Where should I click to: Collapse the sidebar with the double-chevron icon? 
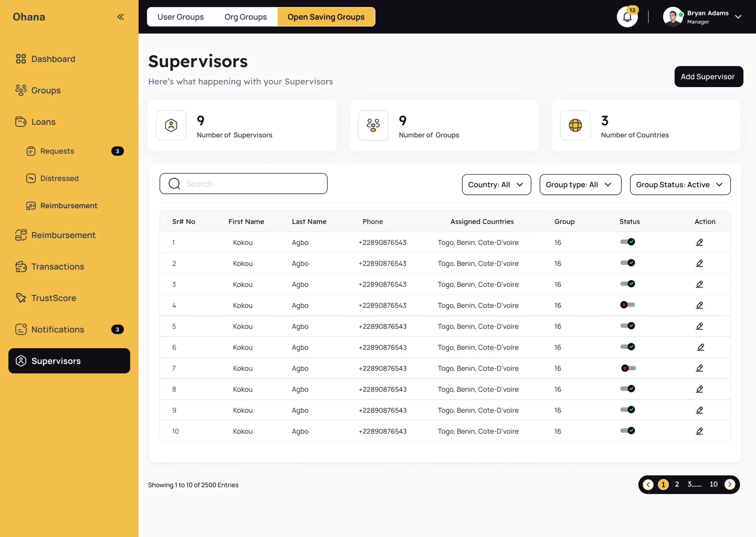(120, 17)
